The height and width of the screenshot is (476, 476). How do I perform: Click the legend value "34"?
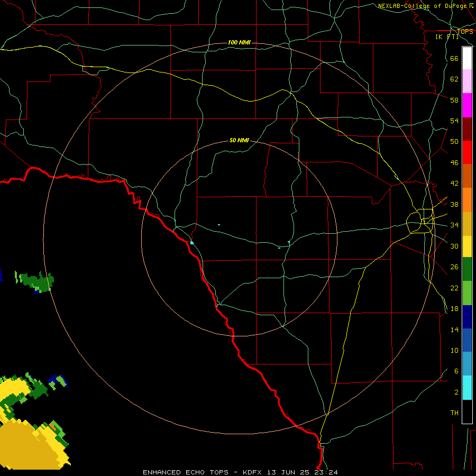click(x=454, y=225)
